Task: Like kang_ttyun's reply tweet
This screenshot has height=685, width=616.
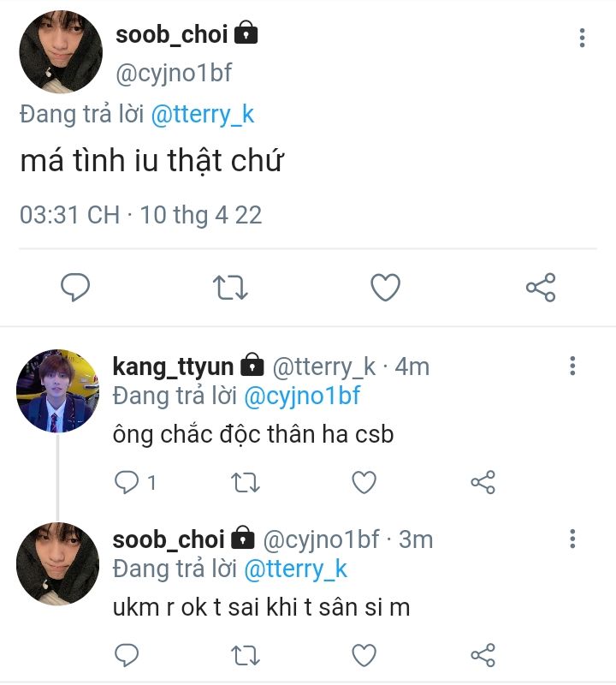Action: (364, 483)
